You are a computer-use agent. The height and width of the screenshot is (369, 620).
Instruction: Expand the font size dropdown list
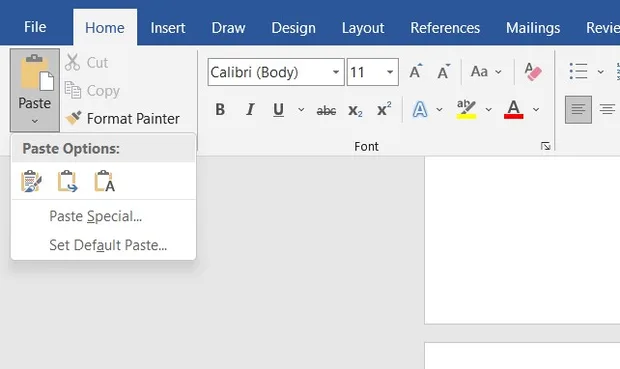tap(390, 72)
